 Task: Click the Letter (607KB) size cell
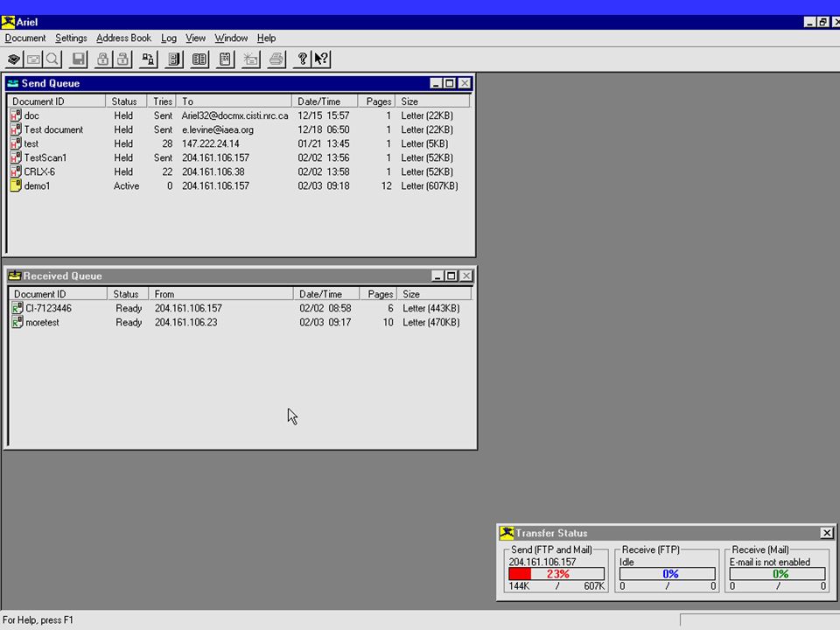430,185
